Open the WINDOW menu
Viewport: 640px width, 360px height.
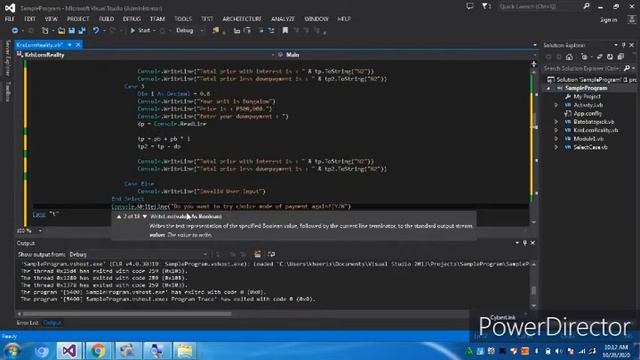pos(316,19)
